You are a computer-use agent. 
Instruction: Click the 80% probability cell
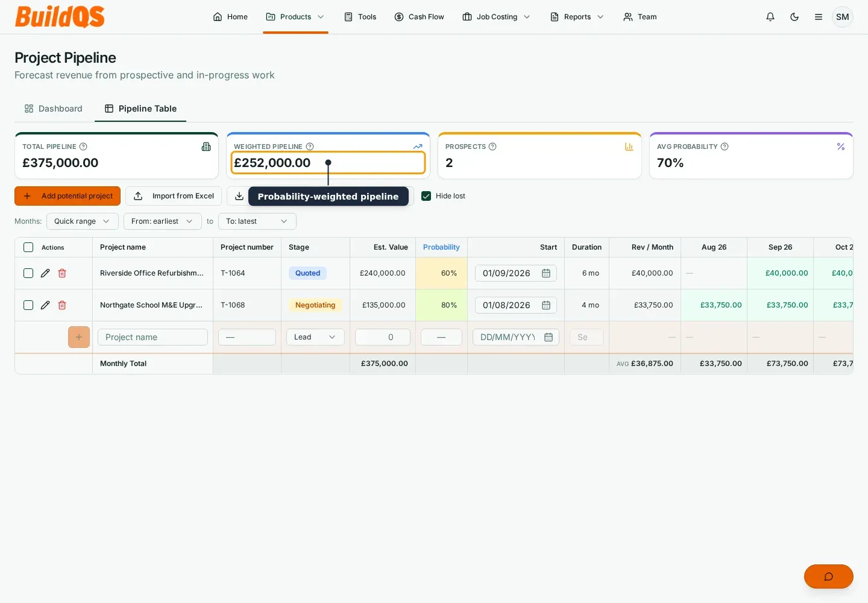point(441,305)
